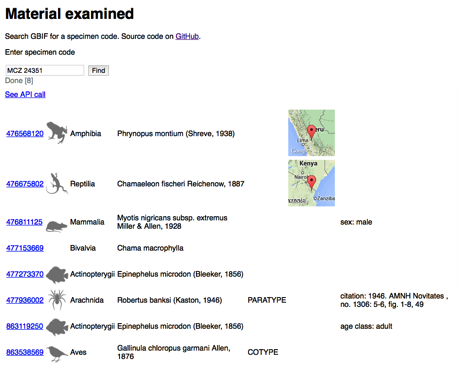This screenshot has height=376, width=460.
Task: Open occurrence link 476675802
Action: tap(25, 184)
